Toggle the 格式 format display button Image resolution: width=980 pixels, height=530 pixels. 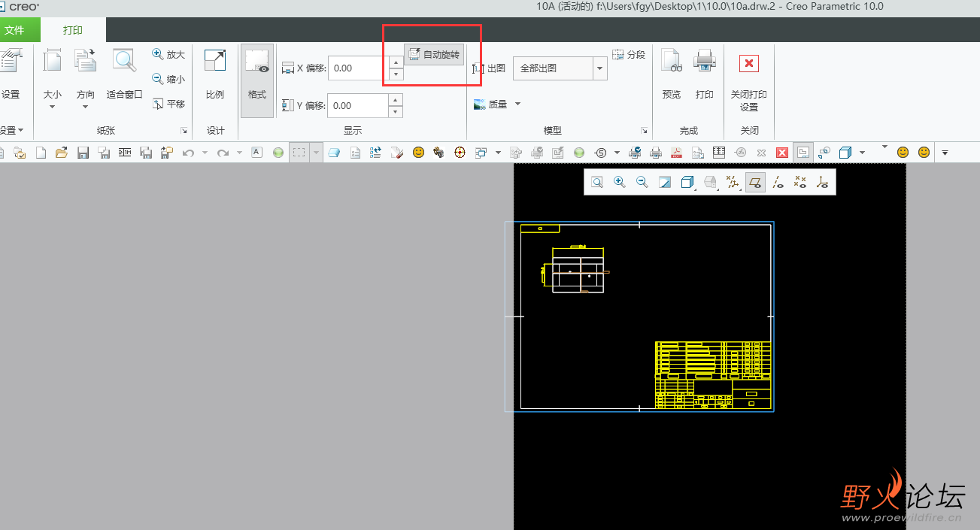click(x=257, y=80)
